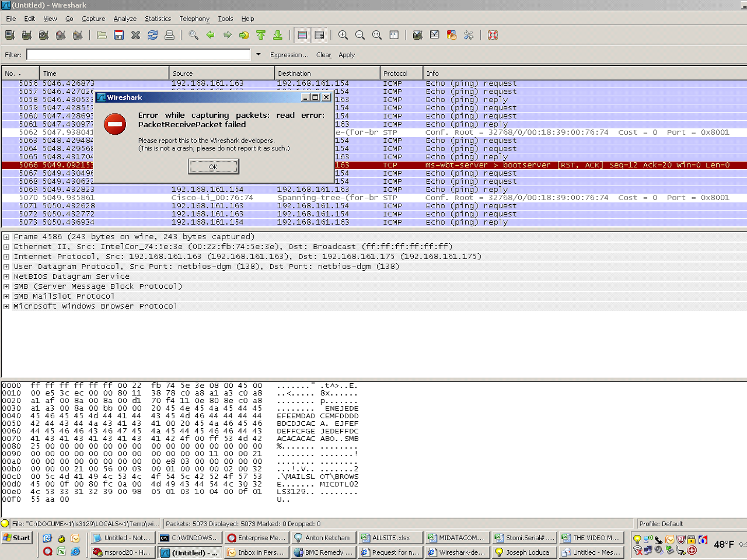Open the Tools menu
This screenshot has height=560, width=747.
point(225,19)
